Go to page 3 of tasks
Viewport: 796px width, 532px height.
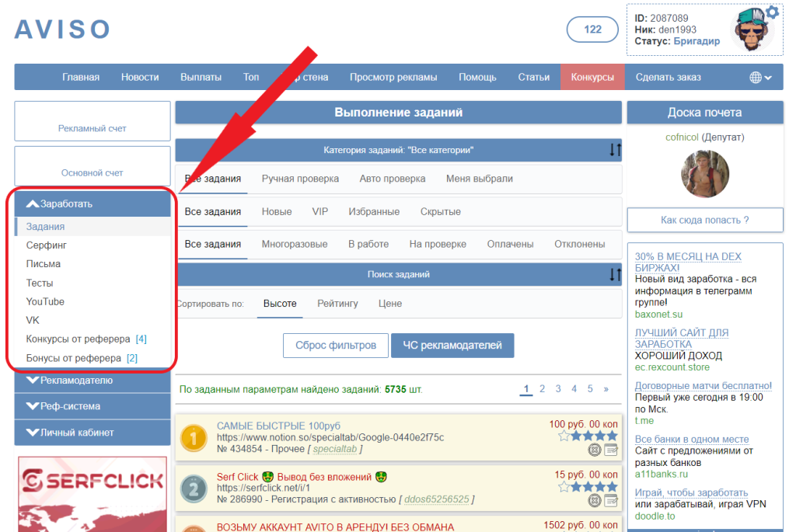coord(558,388)
